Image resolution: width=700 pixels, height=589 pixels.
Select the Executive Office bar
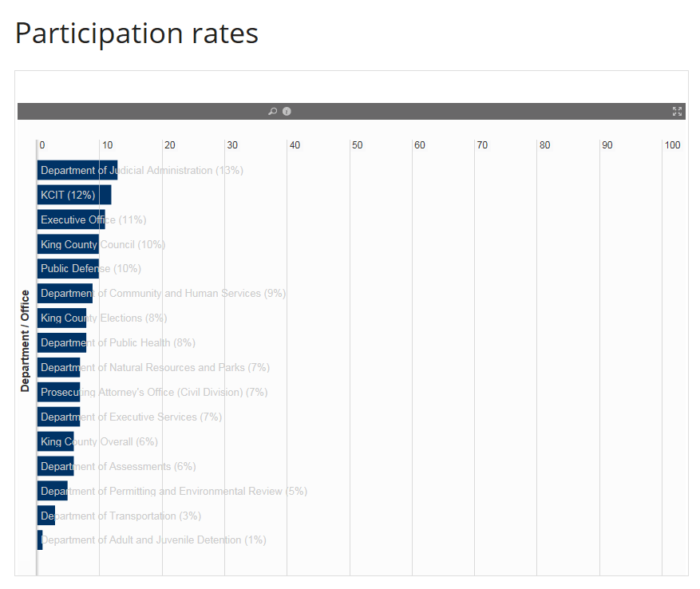pos(71,219)
